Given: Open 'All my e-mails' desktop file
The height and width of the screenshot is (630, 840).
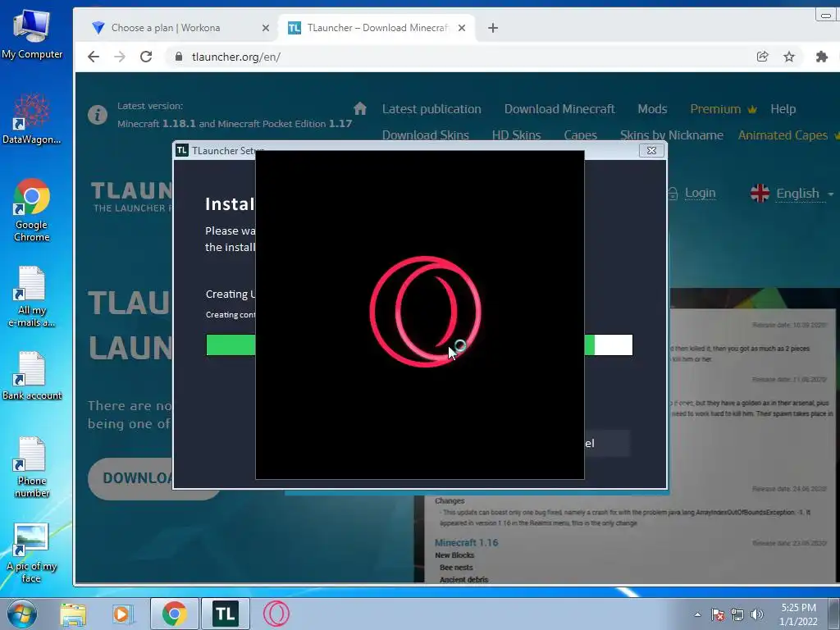Looking at the screenshot, I should 32,296.
